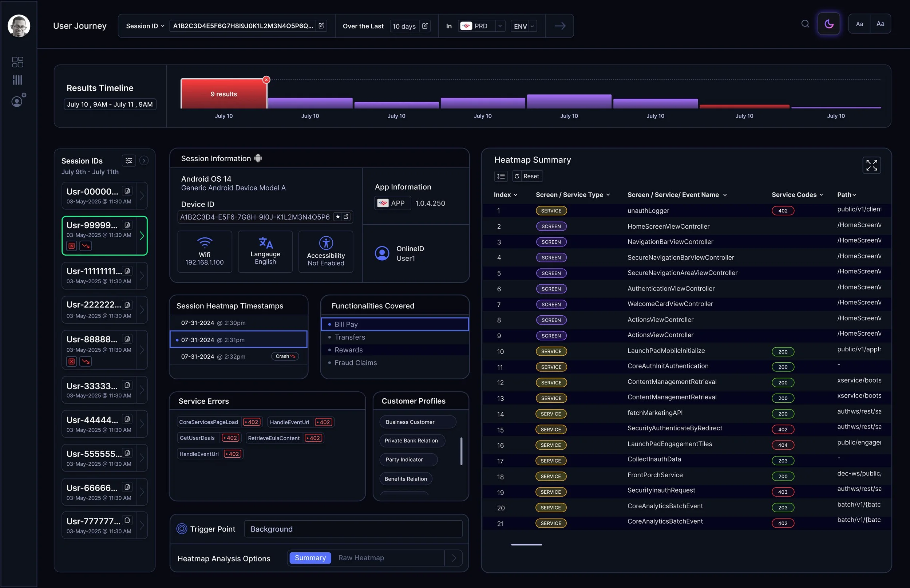Open the dashboard grid icon in sidebar
The width and height of the screenshot is (910, 588).
[x=17, y=62]
